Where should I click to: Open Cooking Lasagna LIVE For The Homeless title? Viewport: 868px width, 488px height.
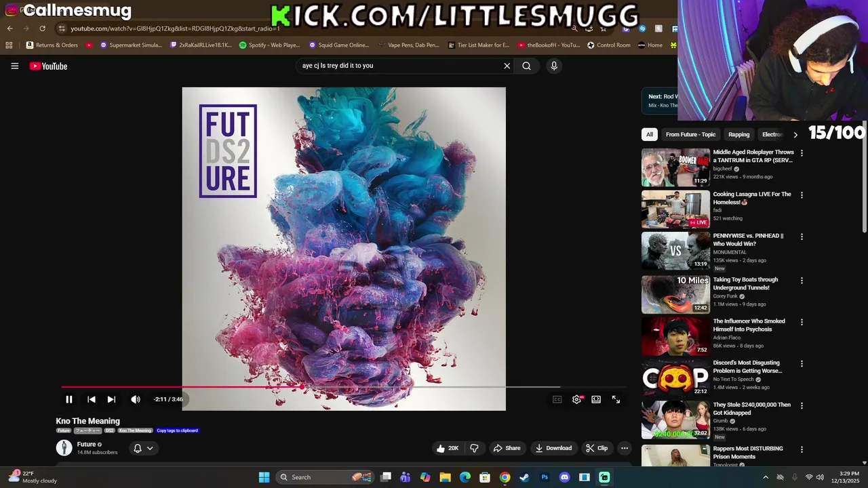point(752,198)
